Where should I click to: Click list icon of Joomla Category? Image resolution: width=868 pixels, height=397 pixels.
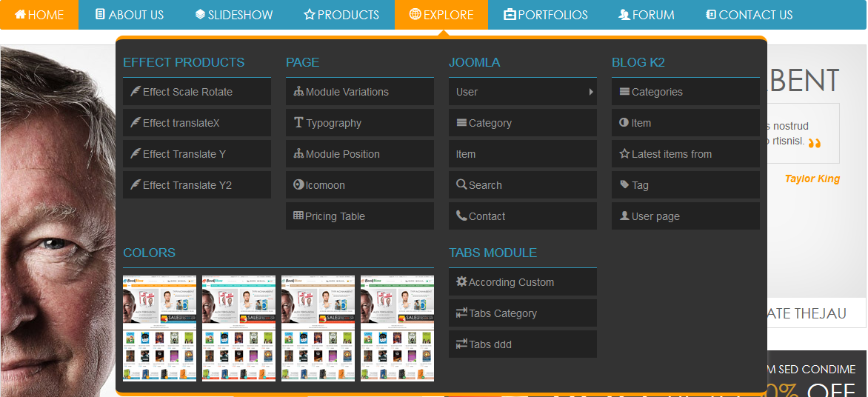[461, 122]
